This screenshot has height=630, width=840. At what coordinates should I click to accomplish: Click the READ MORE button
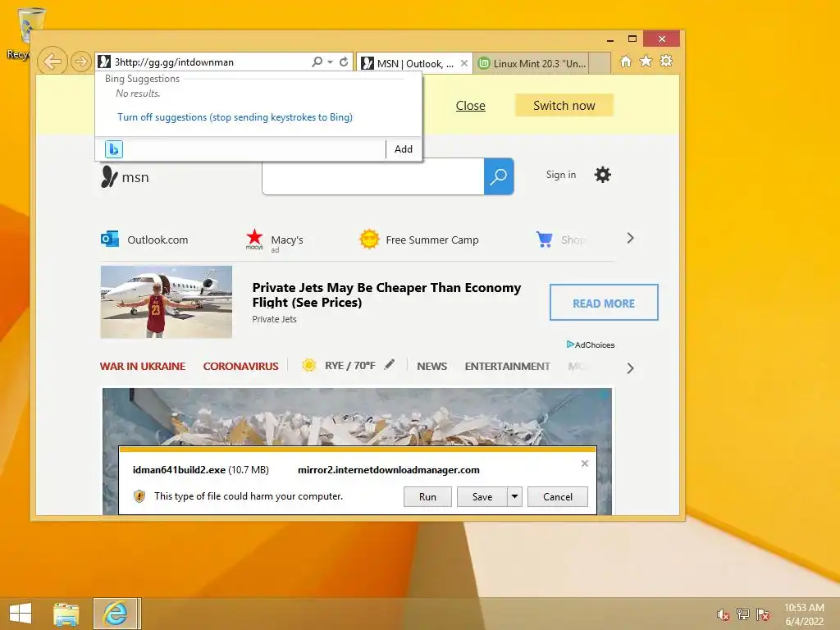click(x=604, y=303)
